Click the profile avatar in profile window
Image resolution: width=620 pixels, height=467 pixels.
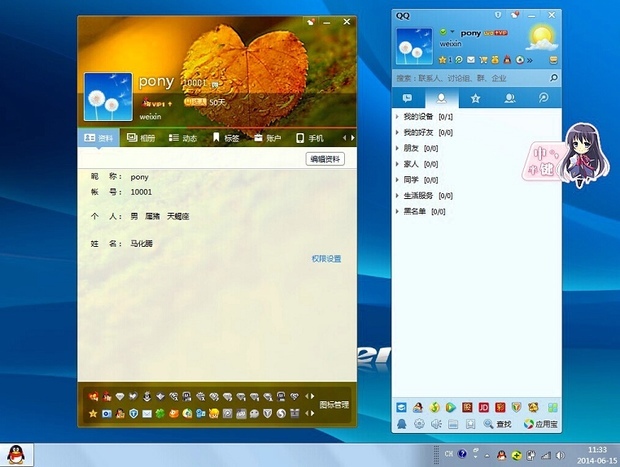108,97
